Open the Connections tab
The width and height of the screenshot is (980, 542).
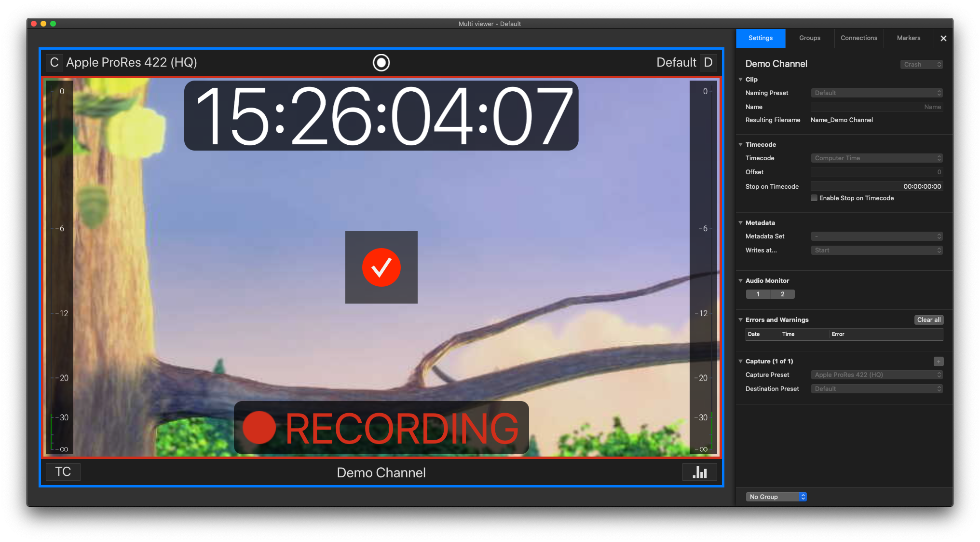859,38
